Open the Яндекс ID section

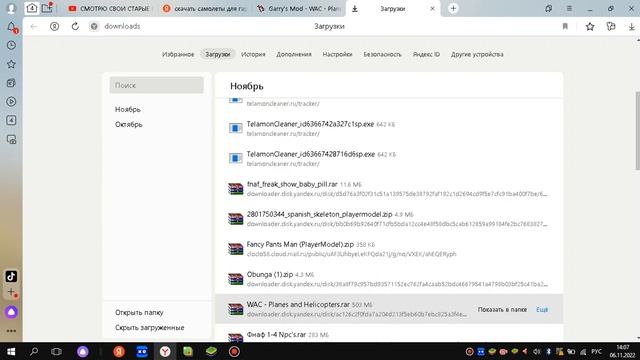426,54
